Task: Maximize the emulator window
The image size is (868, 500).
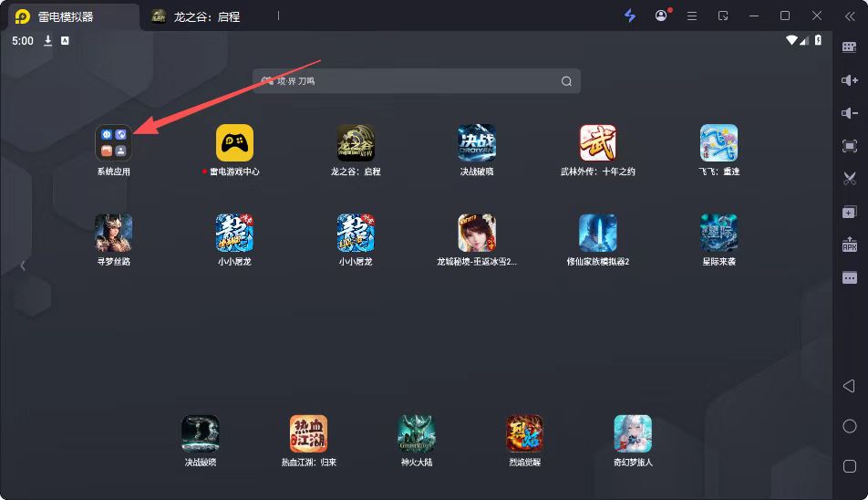Action: point(785,16)
